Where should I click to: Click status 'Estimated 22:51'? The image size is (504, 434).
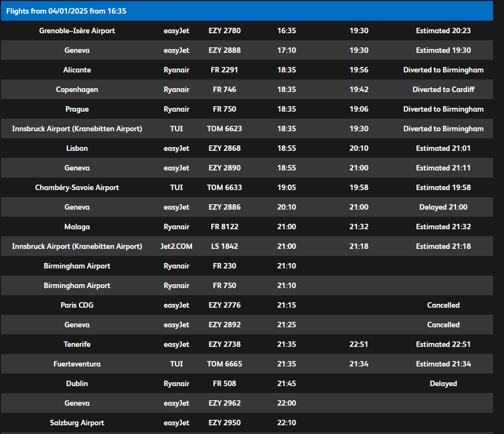(x=443, y=344)
